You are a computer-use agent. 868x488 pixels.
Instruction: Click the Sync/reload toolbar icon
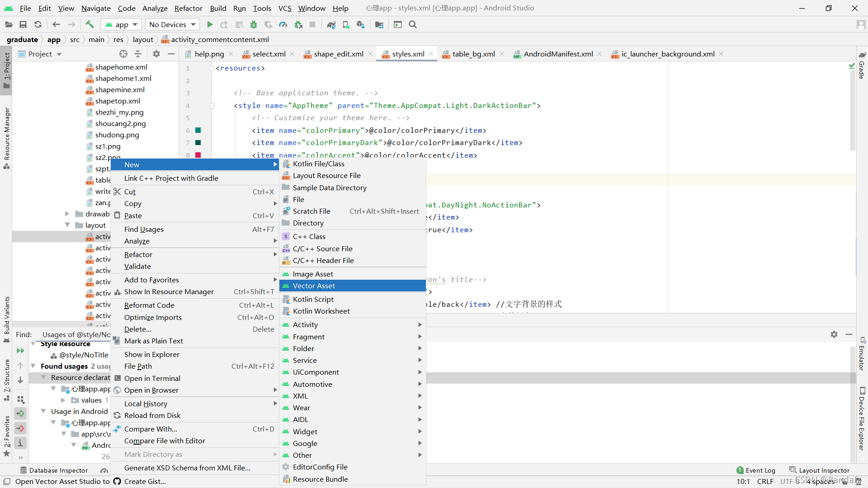[x=38, y=24]
